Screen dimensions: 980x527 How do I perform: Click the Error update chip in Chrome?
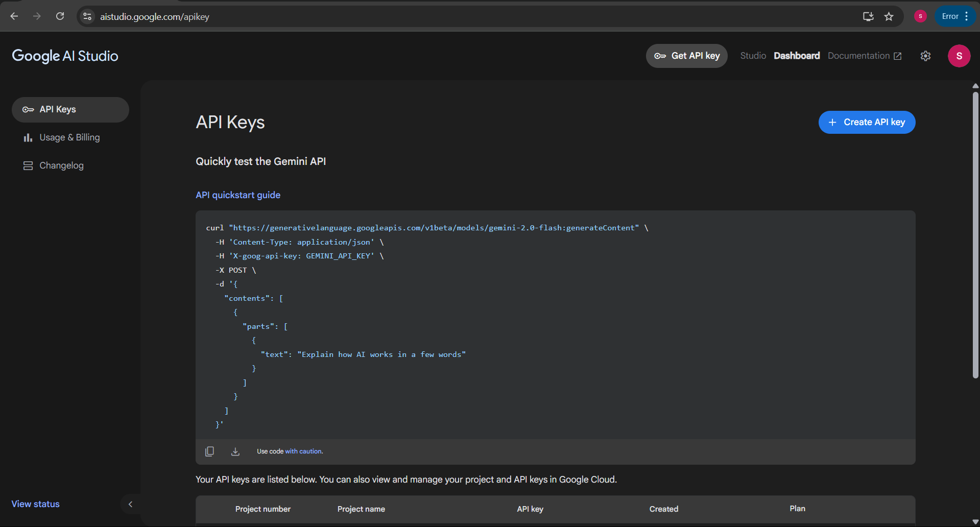click(950, 16)
